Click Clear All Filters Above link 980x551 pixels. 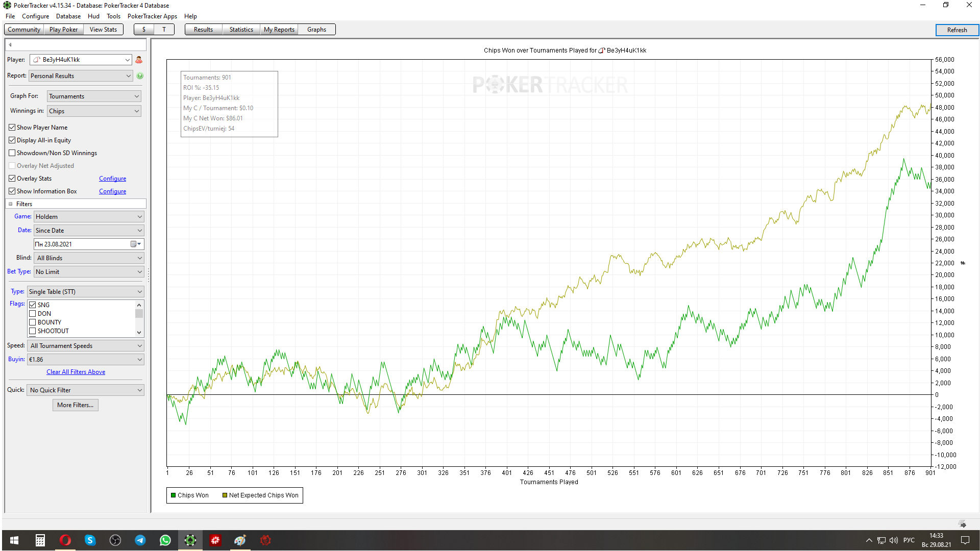coord(76,372)
